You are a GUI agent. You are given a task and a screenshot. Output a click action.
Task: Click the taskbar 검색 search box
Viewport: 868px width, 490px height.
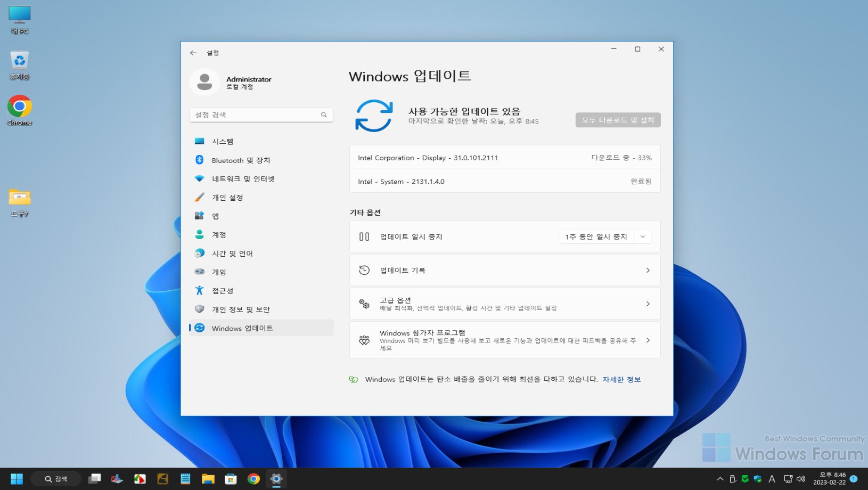click(x=56, y=479)
